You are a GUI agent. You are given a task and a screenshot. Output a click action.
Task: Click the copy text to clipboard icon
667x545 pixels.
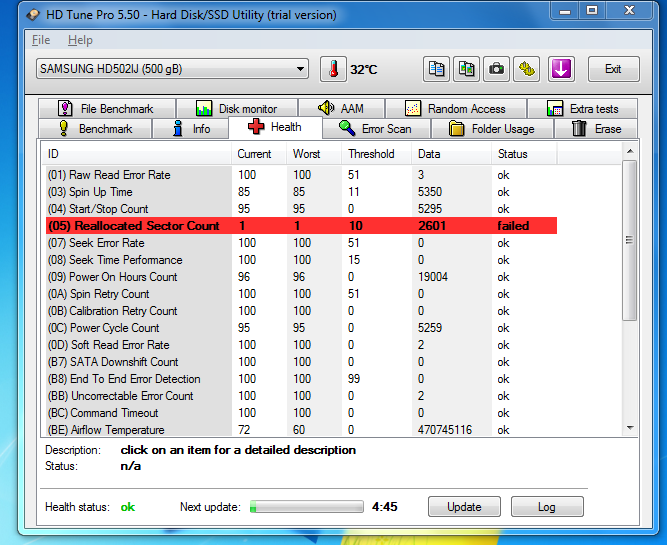(x=436, y=69)
